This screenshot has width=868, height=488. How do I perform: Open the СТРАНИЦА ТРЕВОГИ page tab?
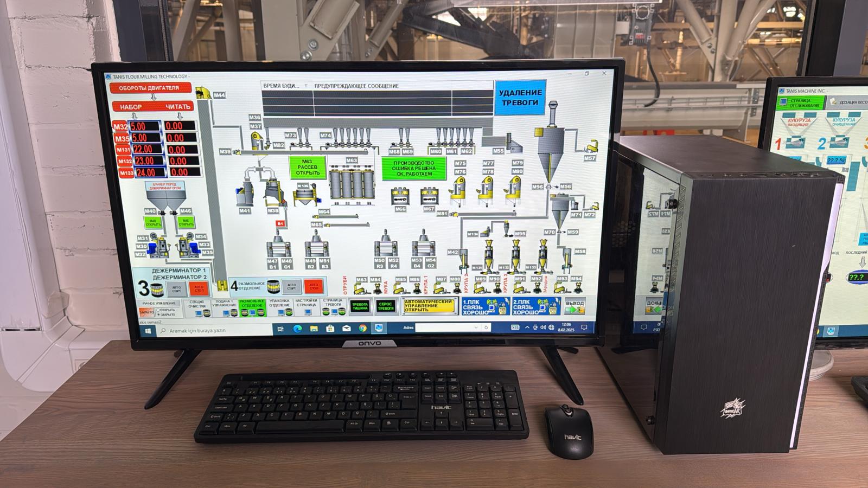(x=333, y=307)
